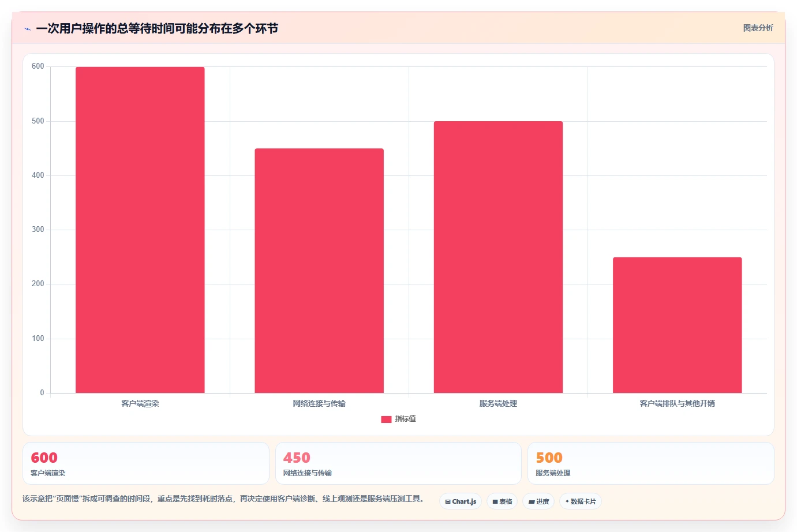Click the 表格 tag chip
Viewport: 797px width, 532px height.
502,501
